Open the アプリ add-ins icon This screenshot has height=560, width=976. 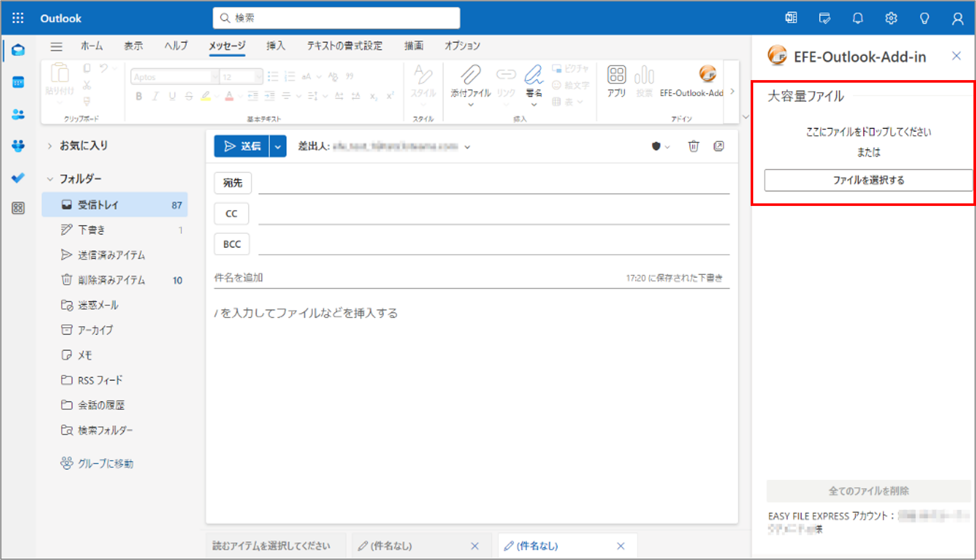[x=616, y=81]
